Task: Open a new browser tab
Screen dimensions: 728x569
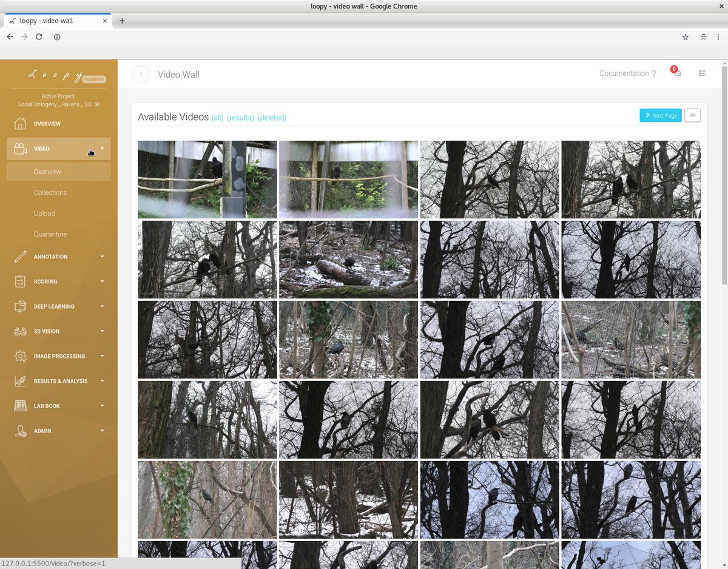Action: coord(122,21)
